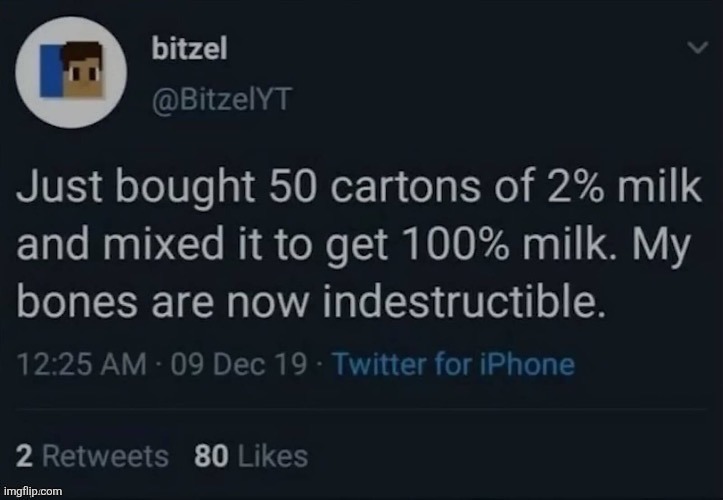
Task: Click the retweet count number 2
Action: pos(27,457)
